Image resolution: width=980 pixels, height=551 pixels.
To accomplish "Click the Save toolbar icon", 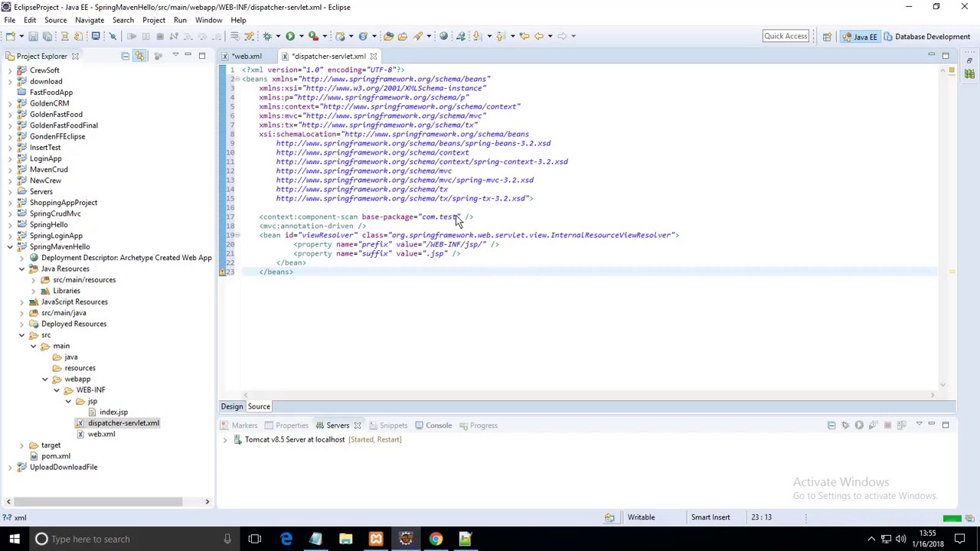I will (x=33, y=36).
